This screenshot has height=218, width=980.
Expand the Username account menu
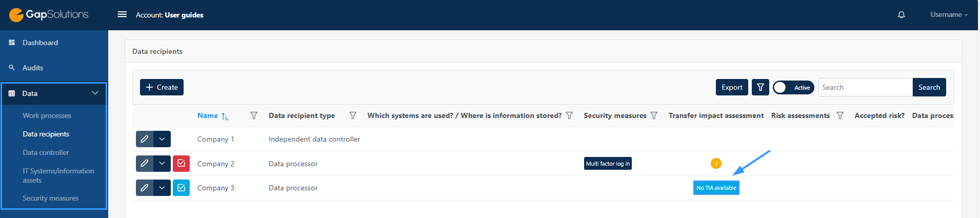click(949, 15)
